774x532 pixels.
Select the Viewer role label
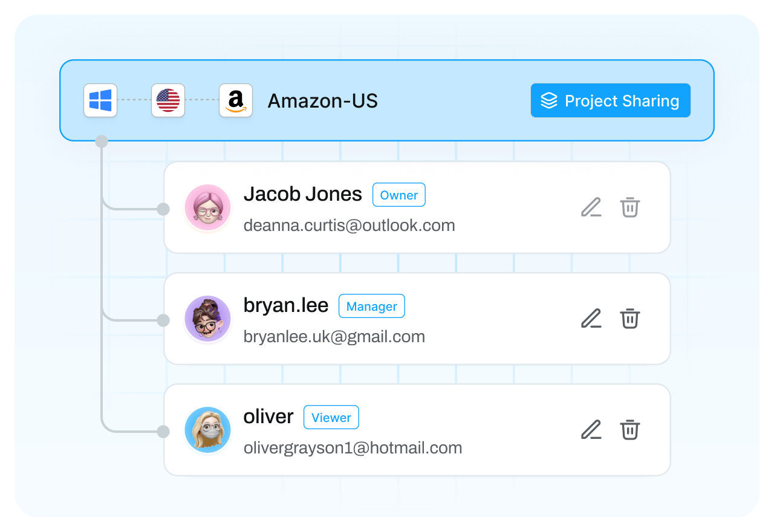click(x=331, y=418)
